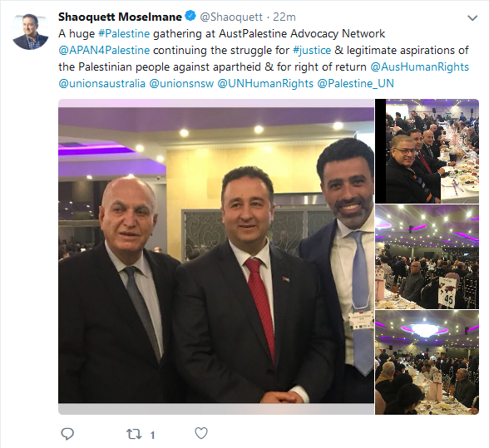Open the #Palestine hashtag
The image size is (489, 448).
pyautogui.click(x=124, y=34)
